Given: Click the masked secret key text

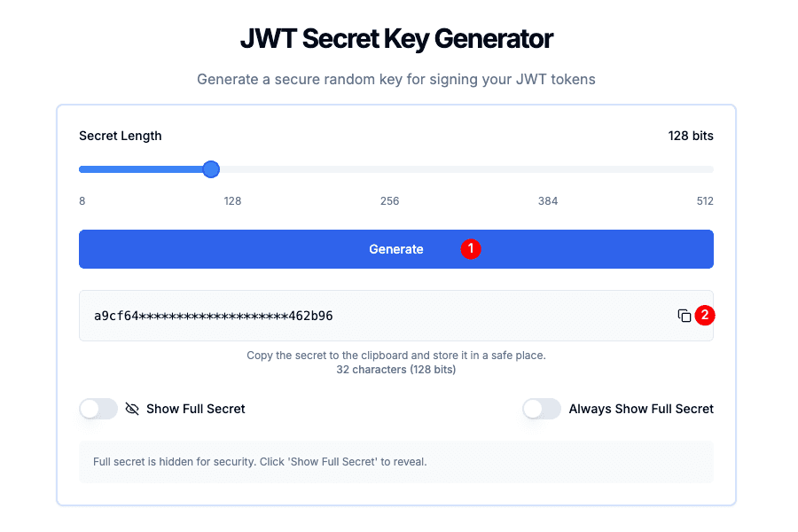Looking at the screenshot, I should click(214, 316).
